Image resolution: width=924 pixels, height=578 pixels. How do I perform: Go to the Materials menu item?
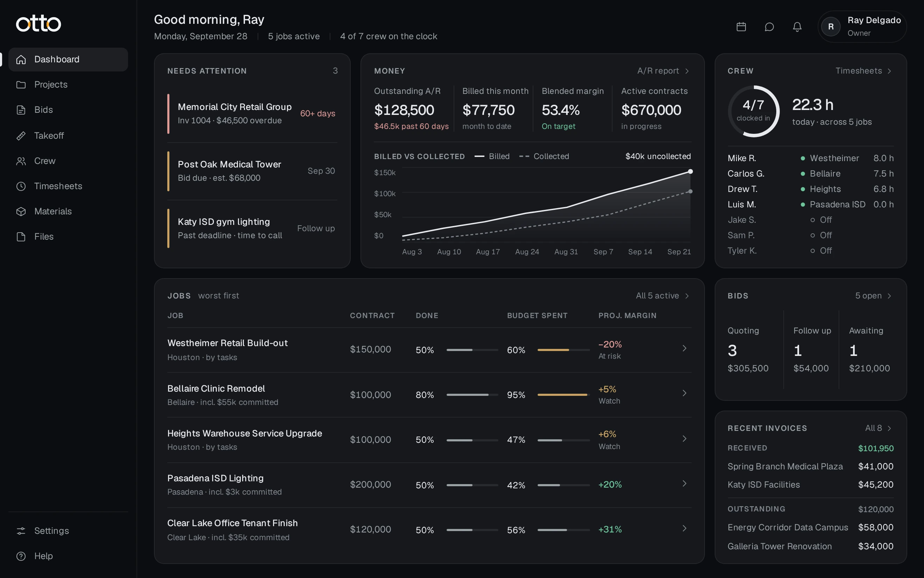68,211
